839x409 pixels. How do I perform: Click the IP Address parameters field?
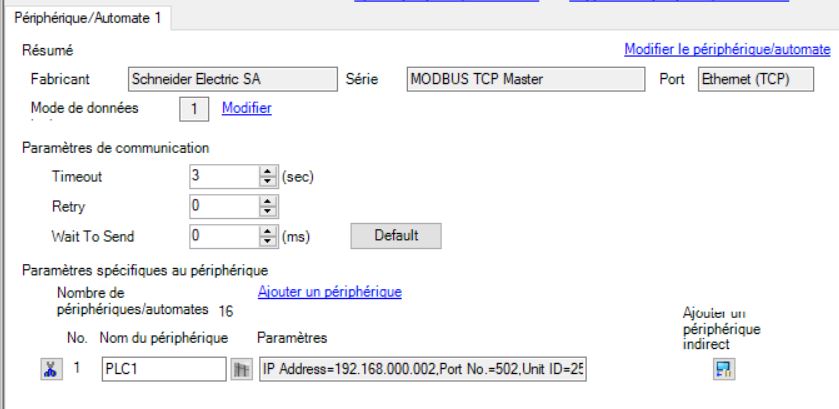coord(421,370)
